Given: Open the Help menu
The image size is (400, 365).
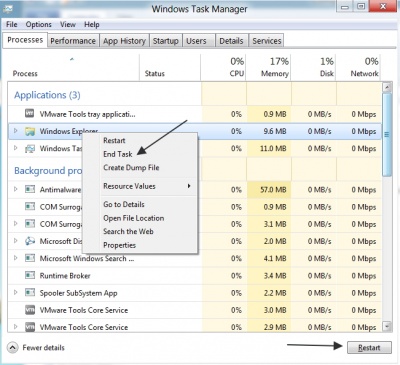Looking at the screenshot, I should pos(92,25).
